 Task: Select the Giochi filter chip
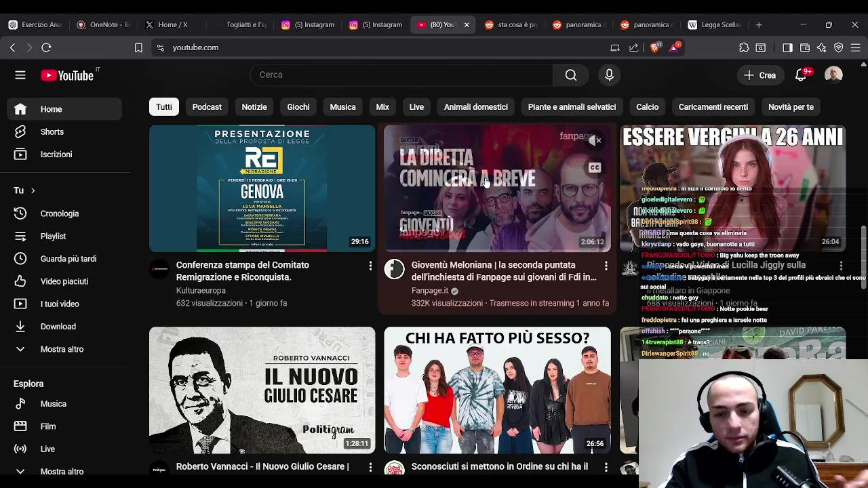[x=298, y=107]
